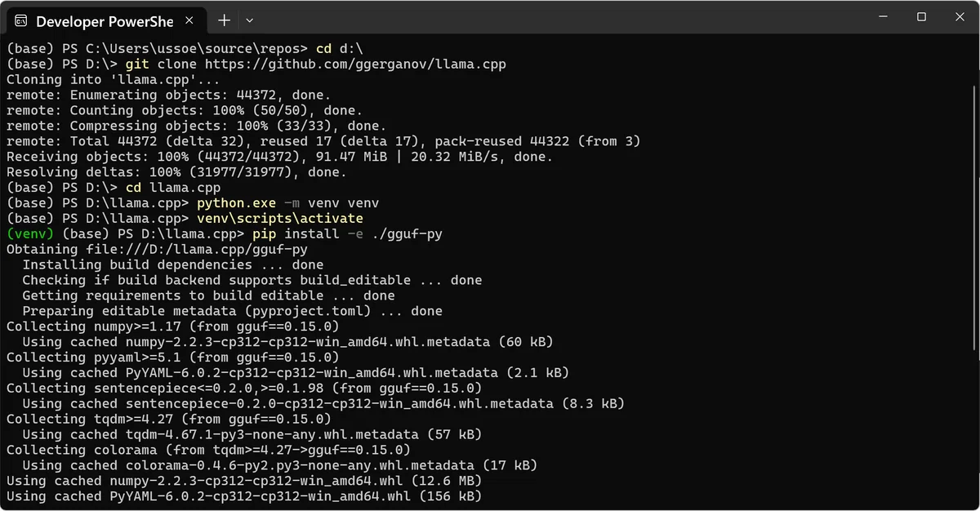
Task: Close the terminal window
Action: click(959, 17)
